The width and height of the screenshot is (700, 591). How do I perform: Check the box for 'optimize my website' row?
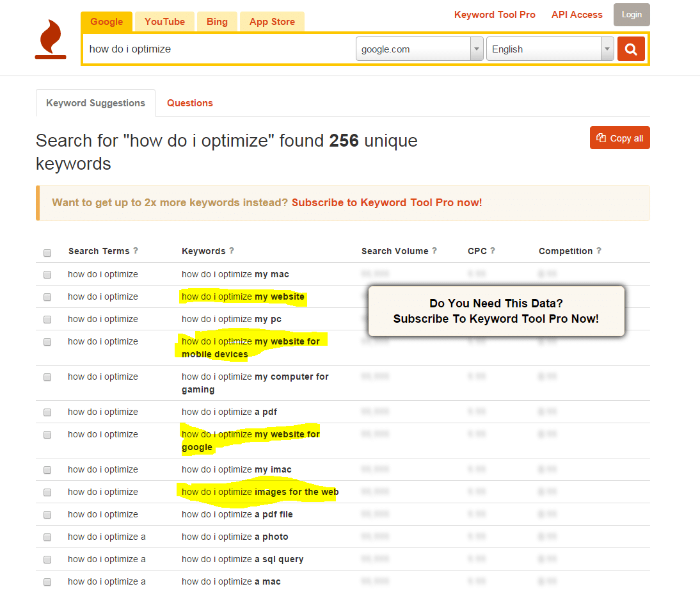47,297
